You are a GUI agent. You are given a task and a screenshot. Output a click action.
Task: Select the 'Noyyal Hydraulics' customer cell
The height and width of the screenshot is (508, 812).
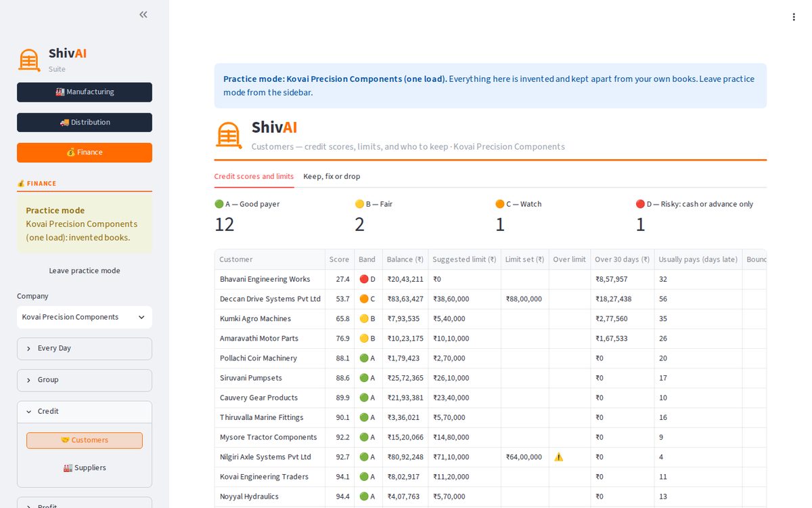click(270, 496)
